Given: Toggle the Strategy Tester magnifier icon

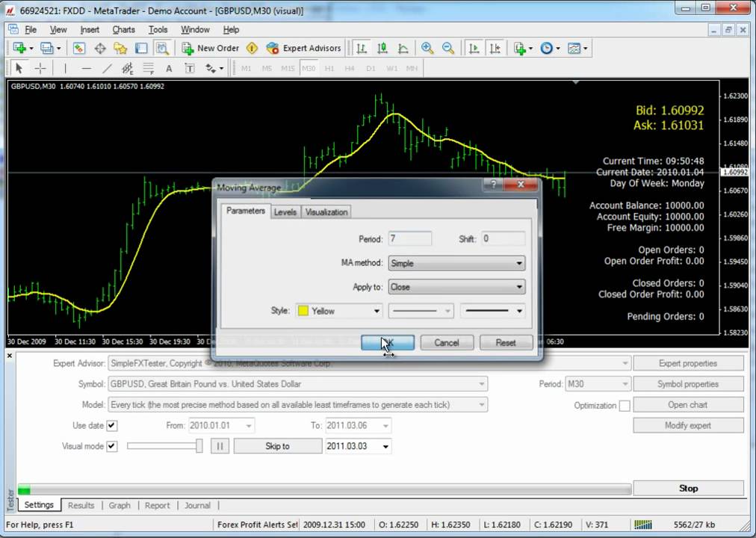Looking at the screenshot, I should [x=162, y=49].
